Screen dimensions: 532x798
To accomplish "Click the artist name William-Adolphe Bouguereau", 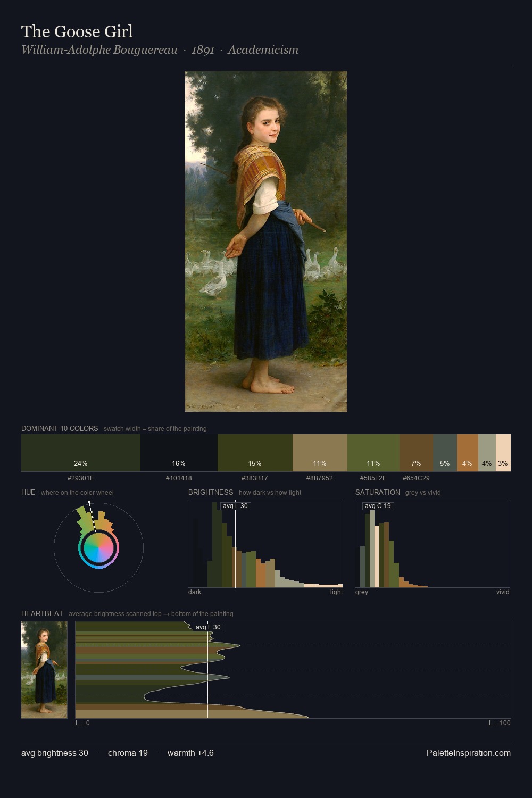I will (99, 50).
